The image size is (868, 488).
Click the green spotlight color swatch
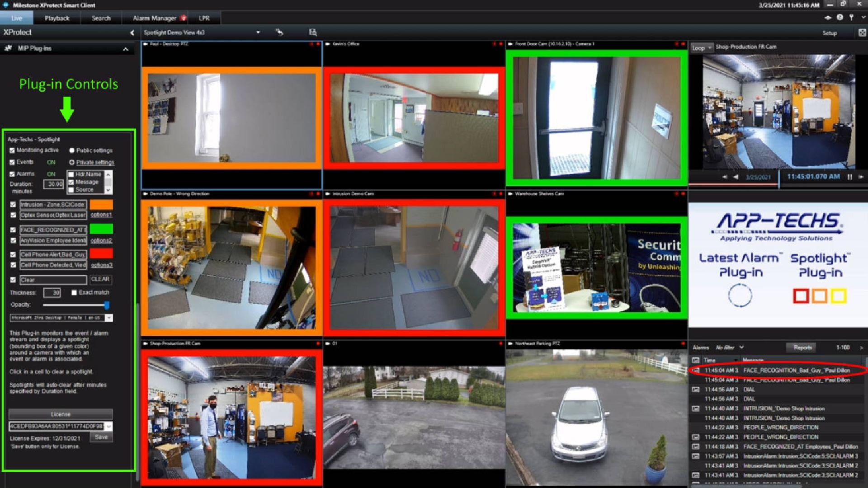click(101, 229)
